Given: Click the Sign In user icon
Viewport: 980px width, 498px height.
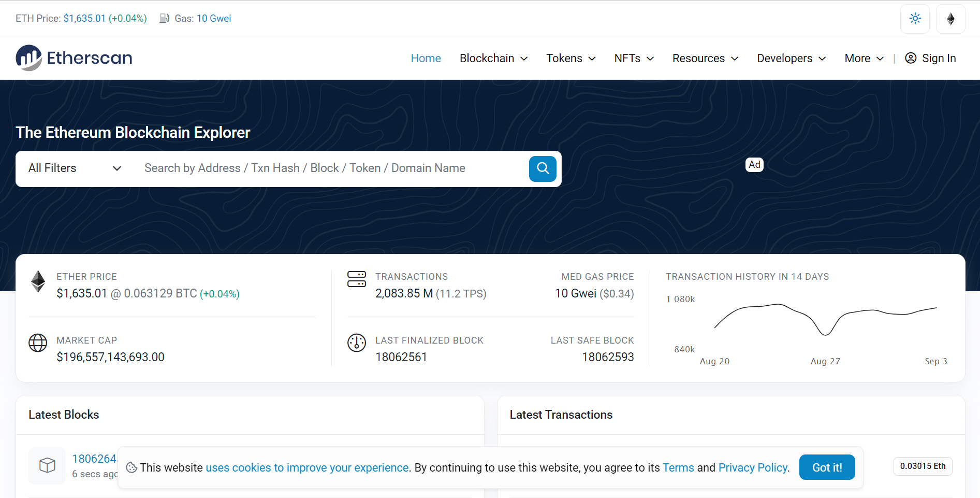Looking at the screenshot, I should (911, 58).
